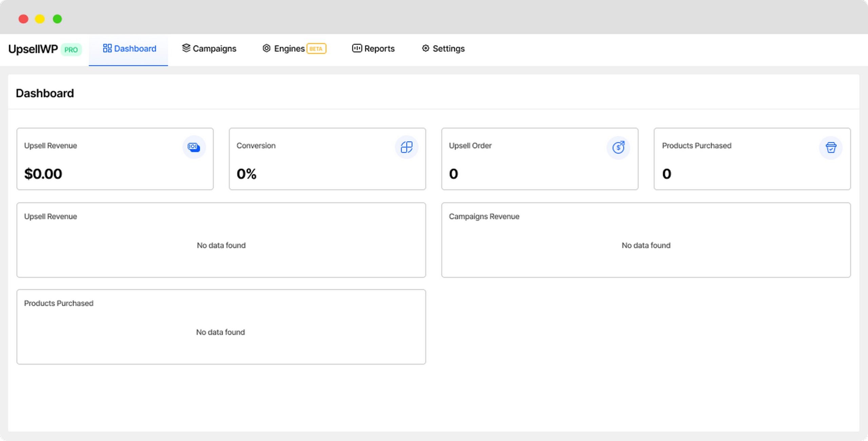Click No data found in Products Purchased panel
The width and height of the screenshot is (868, 441).
[220, 332]
